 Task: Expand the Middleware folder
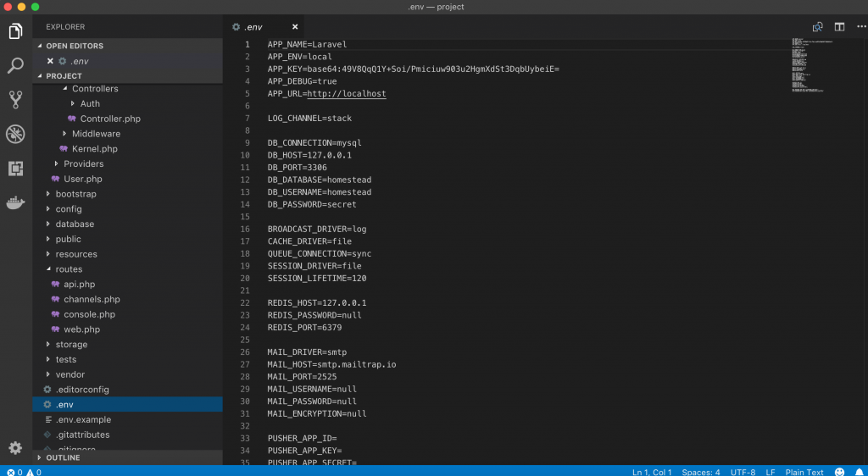[x=96, y=134]
